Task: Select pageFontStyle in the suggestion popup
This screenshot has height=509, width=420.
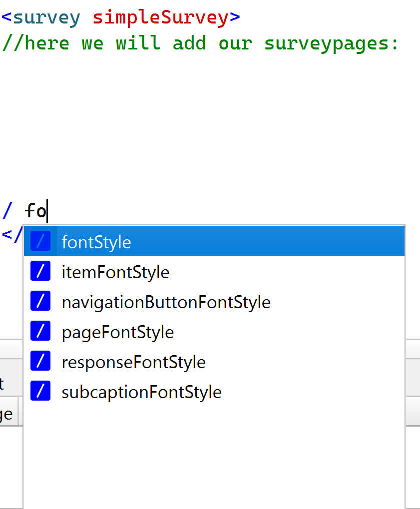Action: tap(117, 332)
